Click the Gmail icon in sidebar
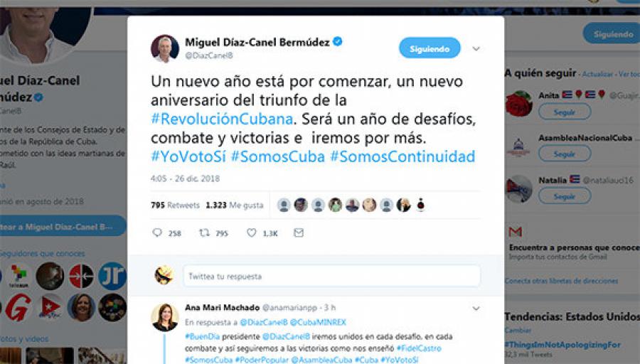Image resolution: width=640 pixels, height=364 pixels. (515, 232)
